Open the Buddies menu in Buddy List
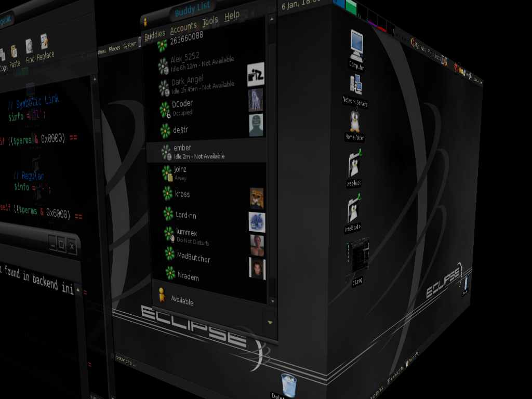The width and height of the screenshot is (532, 399). click(x=154, y=35)
